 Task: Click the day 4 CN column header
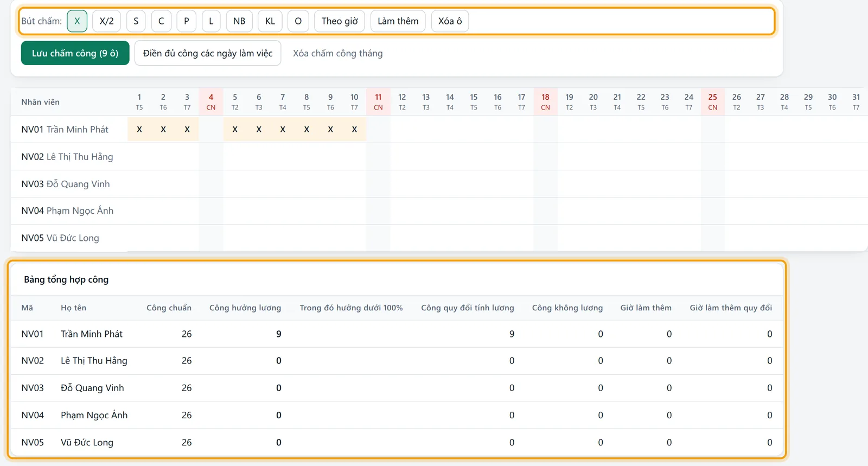coord(211,102)
